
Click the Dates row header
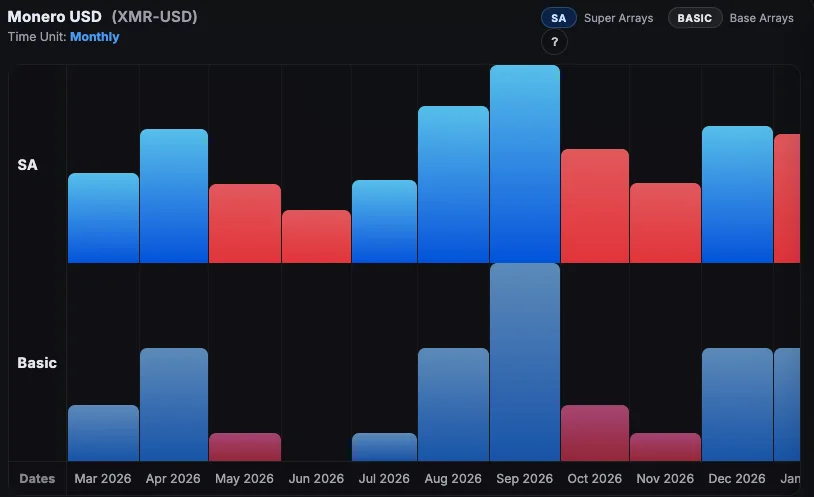pos(37,479)
